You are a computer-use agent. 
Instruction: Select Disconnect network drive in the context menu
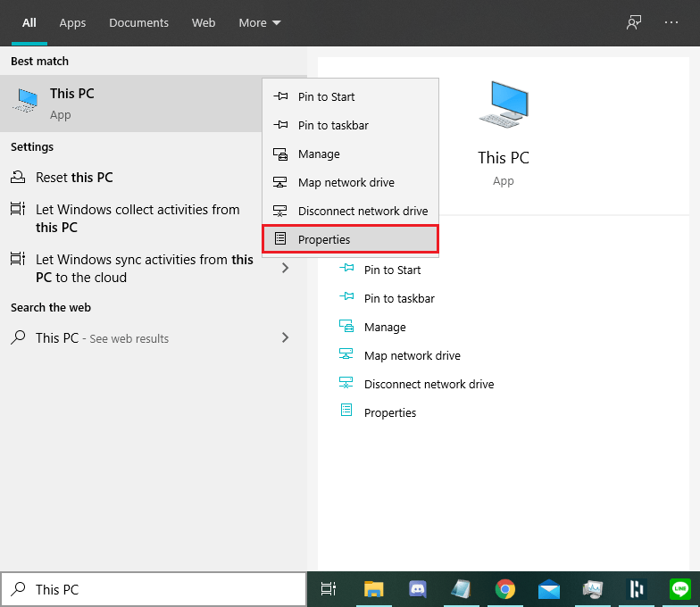coord(350,211)
